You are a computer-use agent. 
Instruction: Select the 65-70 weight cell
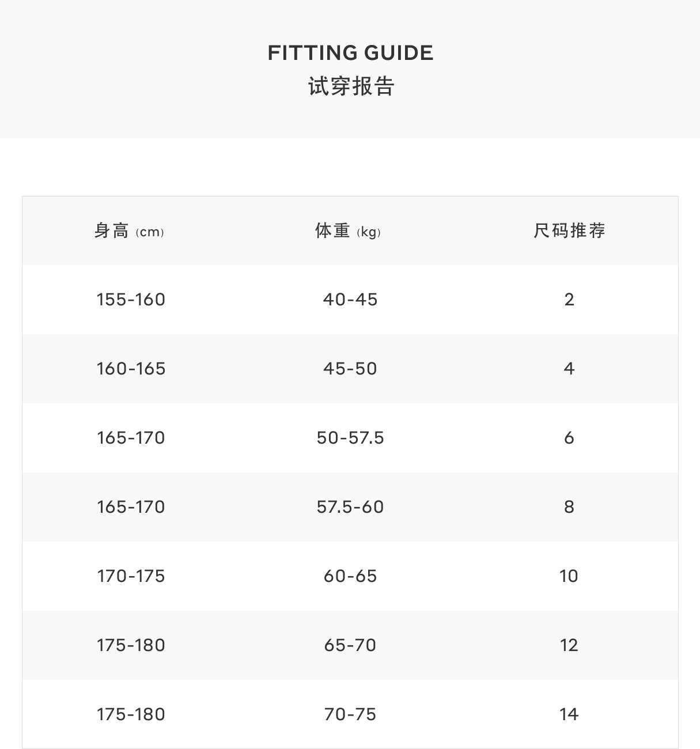point(350,645)
